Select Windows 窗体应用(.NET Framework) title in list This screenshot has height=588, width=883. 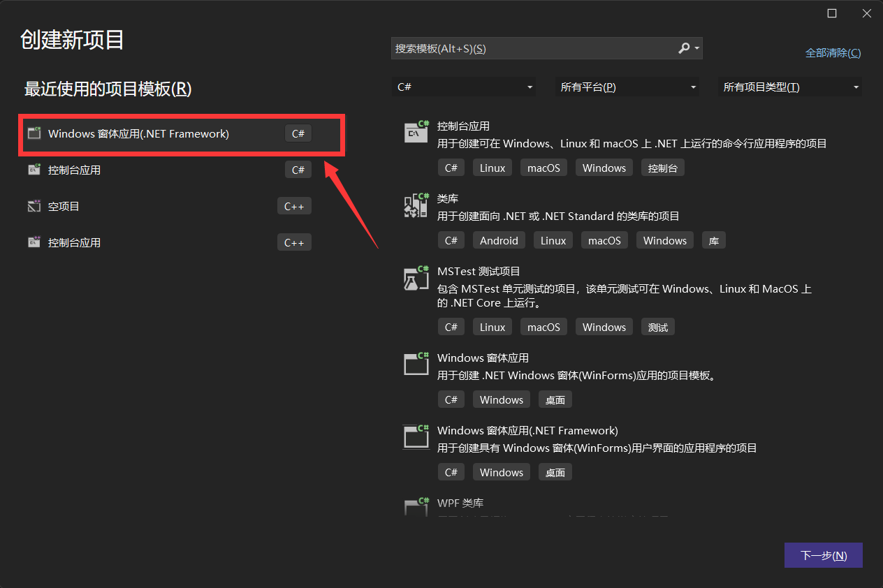point(527,431)
